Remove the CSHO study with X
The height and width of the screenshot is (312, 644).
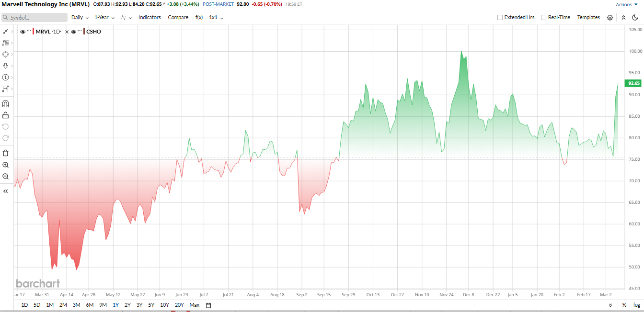coord(67,32)
